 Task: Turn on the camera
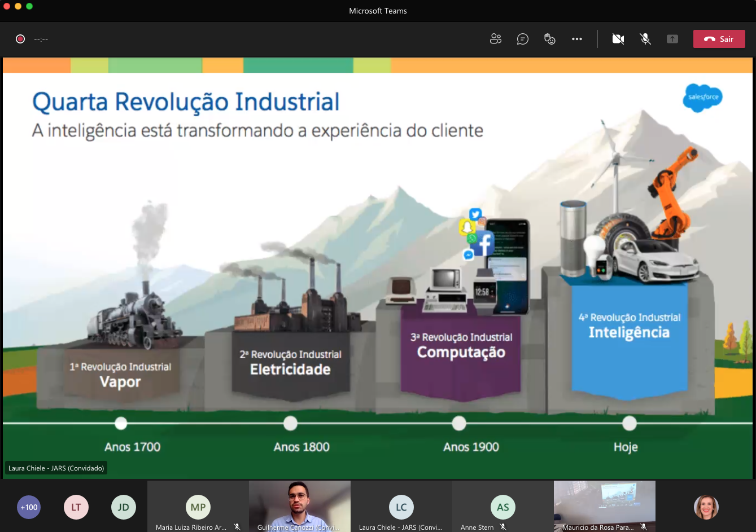[x=618, y=39]
